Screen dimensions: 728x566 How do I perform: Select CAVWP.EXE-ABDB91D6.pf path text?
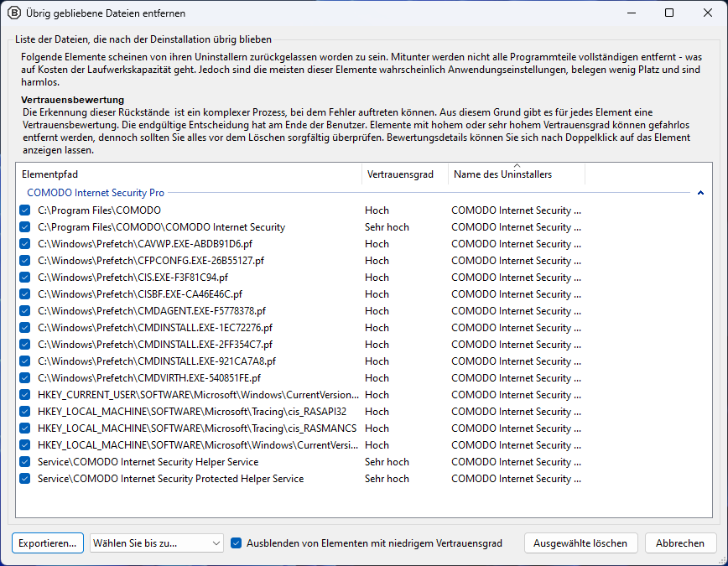point(145,244)
